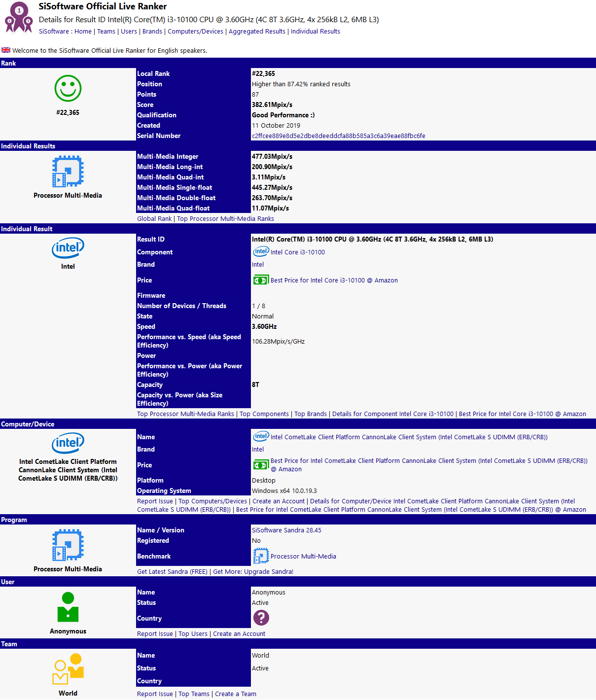Image resolution: width=596 pixels, height=700 pixels.
Task: Open Best Price for Intel Core i3-10100 link
Action: coord(334,280)
